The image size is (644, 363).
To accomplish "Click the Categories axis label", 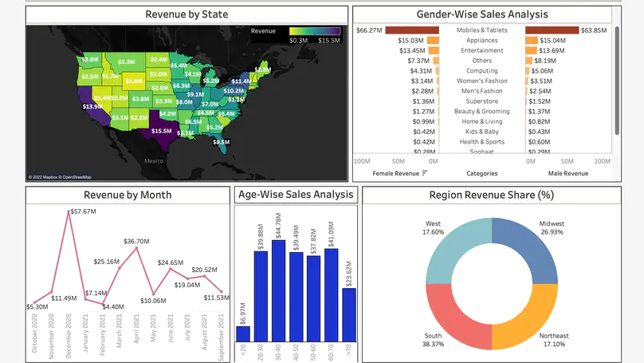I will (x=481, y=173).
